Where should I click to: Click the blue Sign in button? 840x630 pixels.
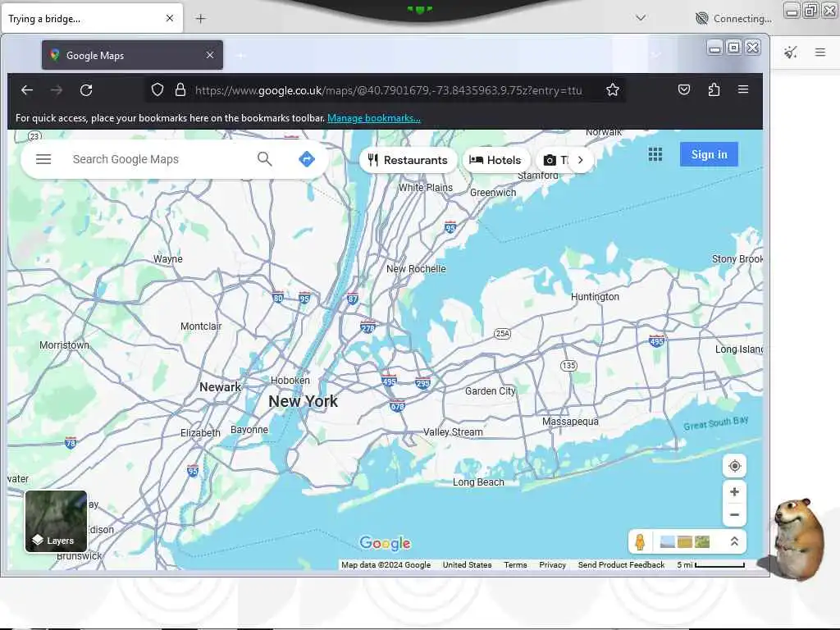tap(709, 154)
